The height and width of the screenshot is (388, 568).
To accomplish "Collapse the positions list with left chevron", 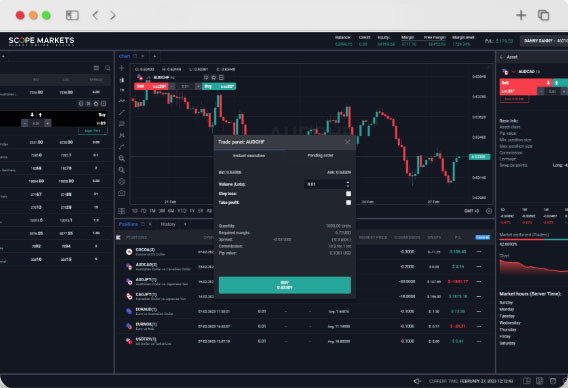I will pyautogui.click(x=118, y=237).
